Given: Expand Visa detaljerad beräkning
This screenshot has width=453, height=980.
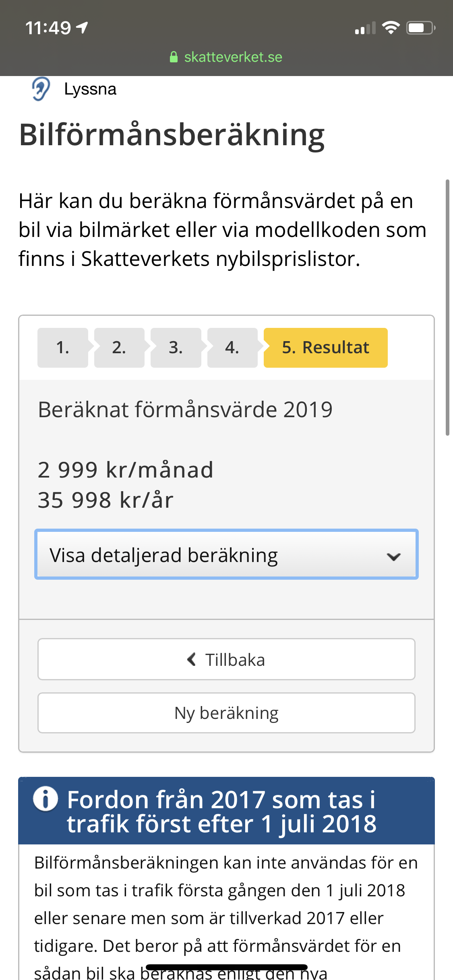Looking at the screenshot, I should pos(226,555).
